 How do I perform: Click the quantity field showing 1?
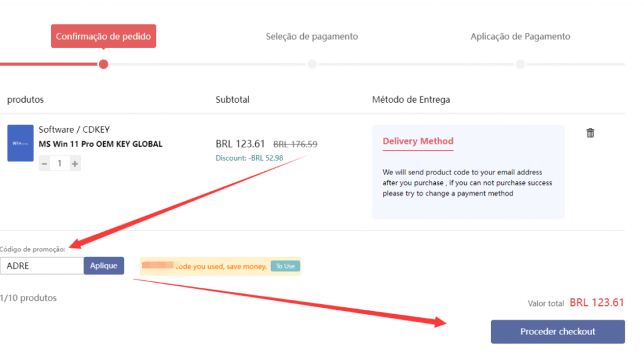[60, 164]
